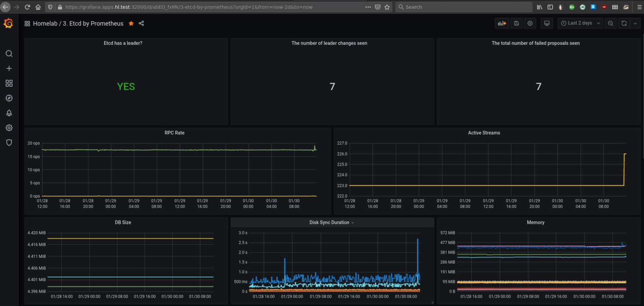Screen dimensions: 644x306
Task: Open dashboard settings gear in top toolbar
Action: (x=530, y=23)
